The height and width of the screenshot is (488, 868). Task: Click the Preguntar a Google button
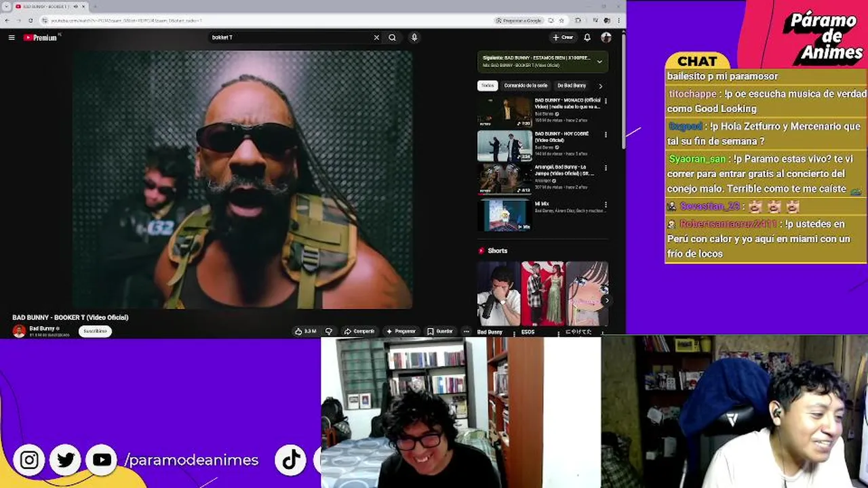click(519, 20)
